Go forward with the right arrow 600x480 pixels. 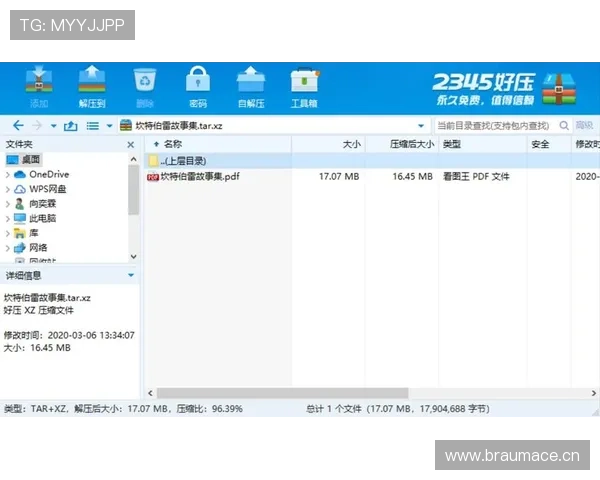tap(37, 126)
